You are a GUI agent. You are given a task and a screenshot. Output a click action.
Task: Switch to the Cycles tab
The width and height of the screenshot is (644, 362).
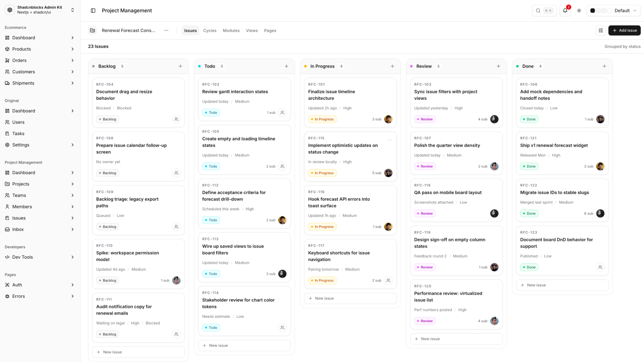click(210, 31)
